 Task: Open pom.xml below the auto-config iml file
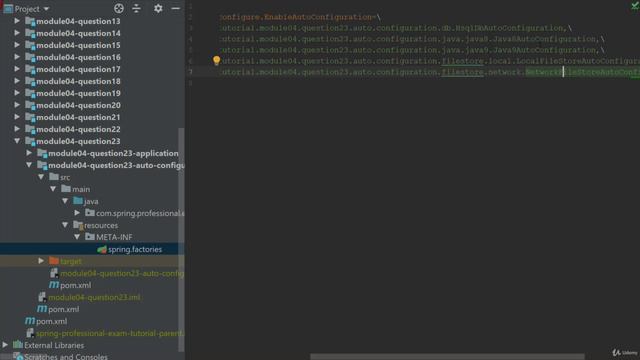tap(76, 285)
